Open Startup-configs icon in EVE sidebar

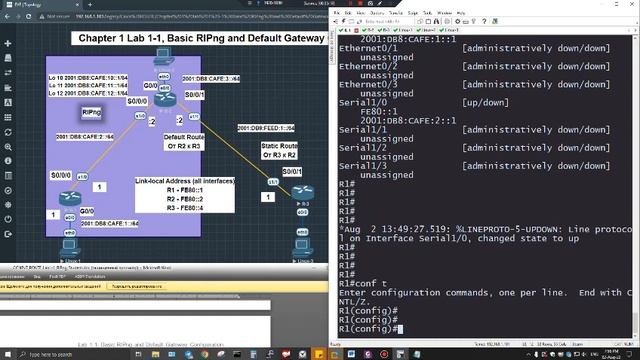pyautogui.click(x=8, y=88)
